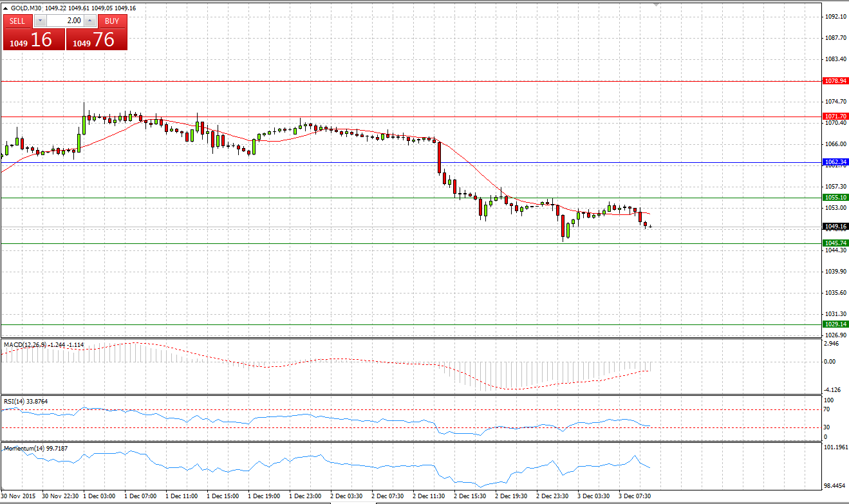The width and height of the screenshot is (849, 504).
Task: Click the 2 Dec 11:30 time axis label
Action: point(429,496)
